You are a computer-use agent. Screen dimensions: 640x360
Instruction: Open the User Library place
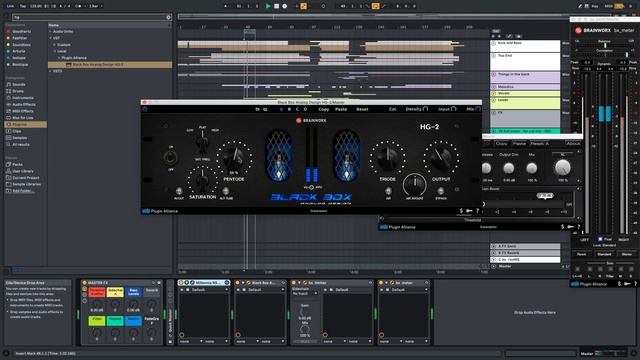(x=23, y=171)
